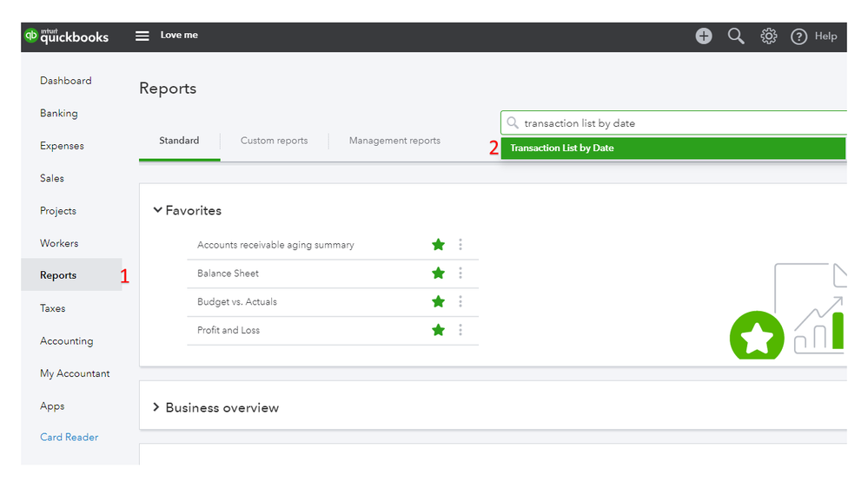Switch to the Management reports tab
This screenshot has height=488, width=868.
click(x=394, y=141)
